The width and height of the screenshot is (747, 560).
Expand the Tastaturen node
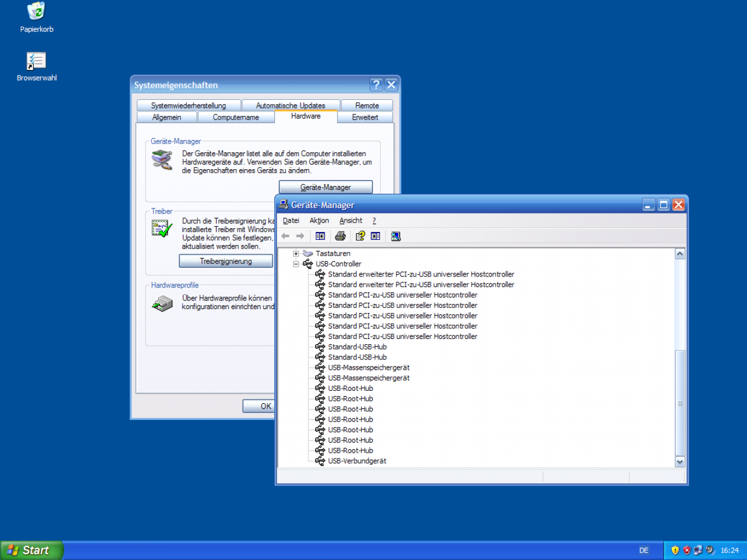(x=296, y=254)
